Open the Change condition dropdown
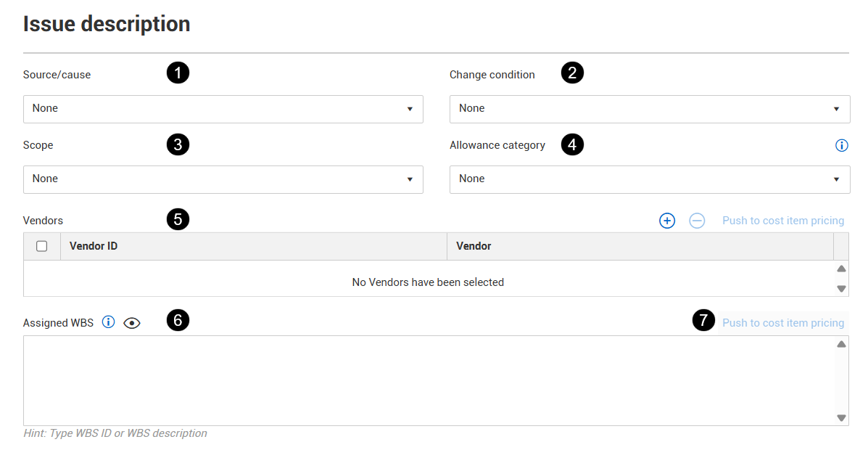Image resolution: width=868 pixels, height=450 pixels. coord(650,109)
